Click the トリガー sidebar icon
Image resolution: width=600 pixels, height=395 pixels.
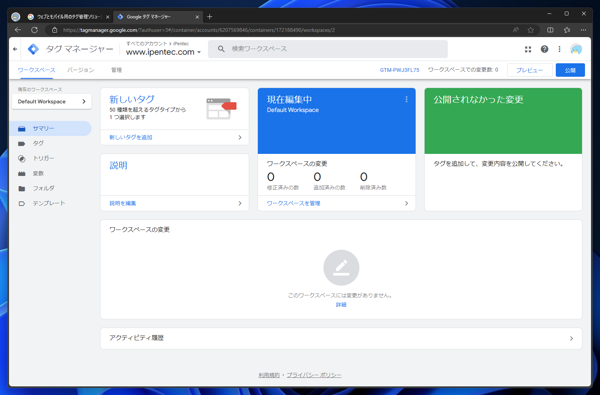click(x=22, y=158)
